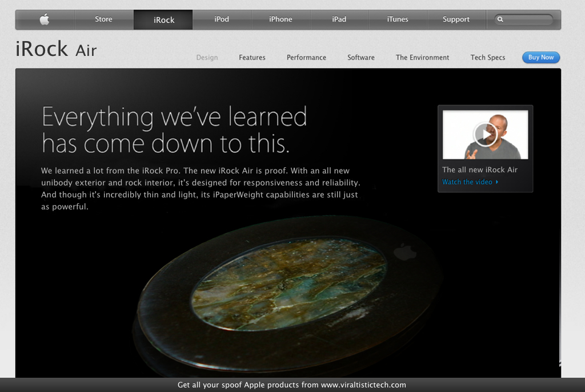
Task: Click the Watch the video link
Action: coord(467,182)
